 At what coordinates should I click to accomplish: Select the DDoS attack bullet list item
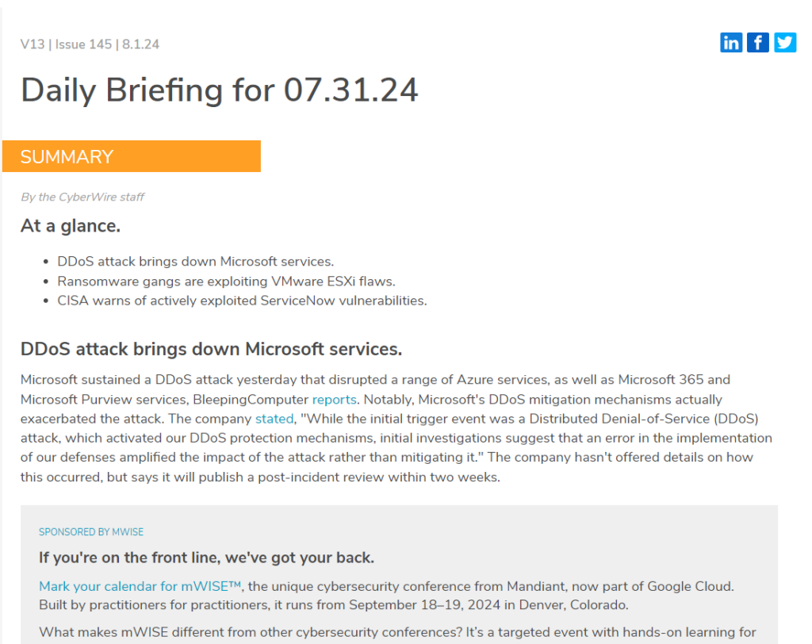196,261
